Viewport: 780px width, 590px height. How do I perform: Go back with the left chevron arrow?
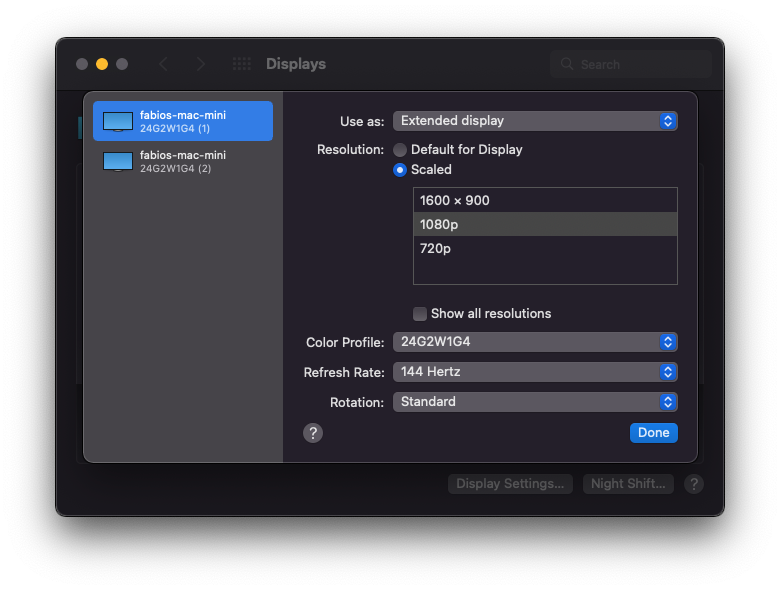(163, 64)
